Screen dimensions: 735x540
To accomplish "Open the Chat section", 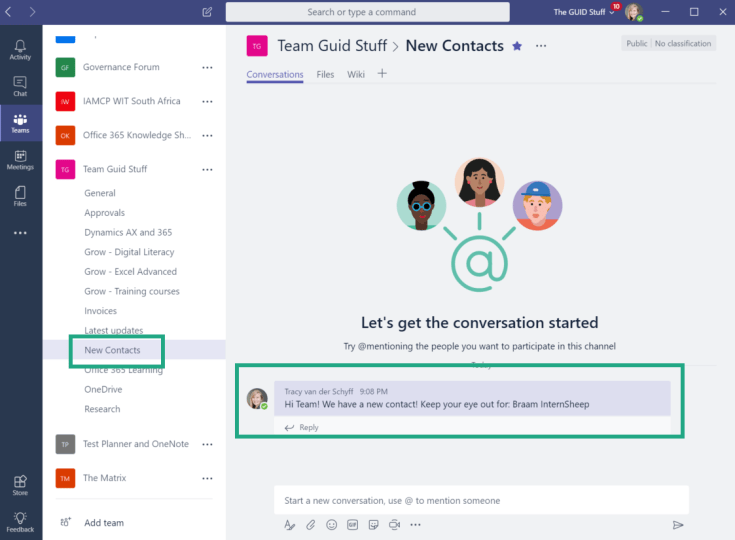I will pos(20,86).
